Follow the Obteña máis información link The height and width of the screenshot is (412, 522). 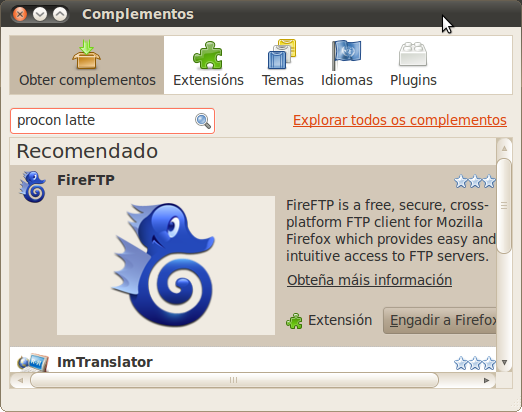pos(369,280)
